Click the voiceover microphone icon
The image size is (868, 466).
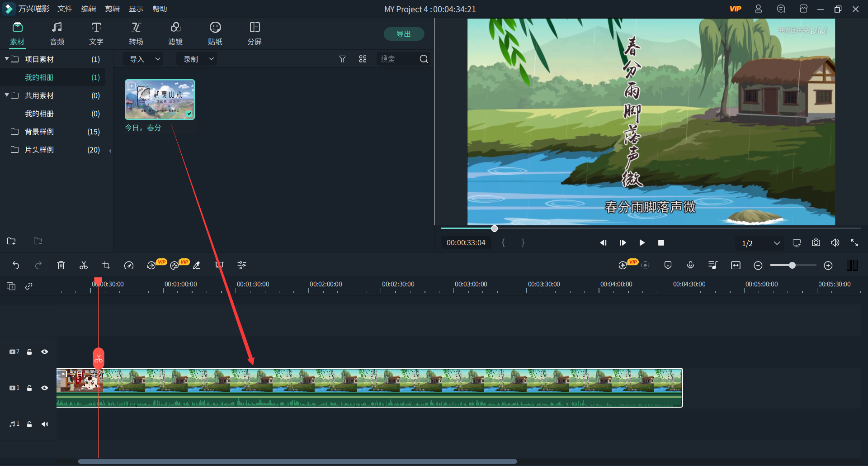690,266
